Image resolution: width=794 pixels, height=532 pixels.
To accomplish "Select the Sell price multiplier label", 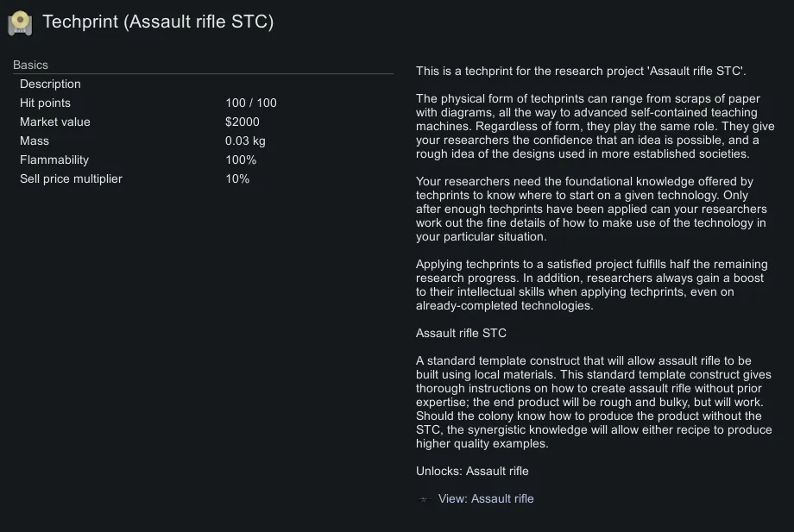I will pos(71,178).
